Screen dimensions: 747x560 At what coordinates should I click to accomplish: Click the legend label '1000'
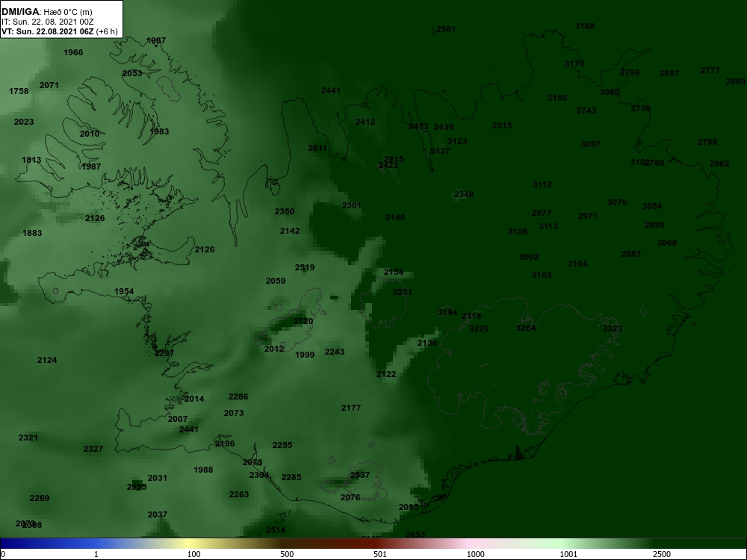coord(475,554)
